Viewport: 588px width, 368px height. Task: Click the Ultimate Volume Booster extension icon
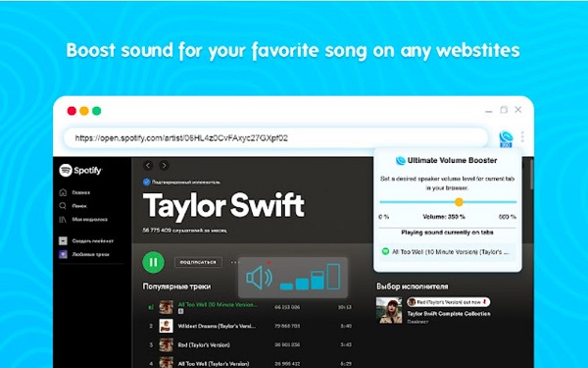[x=506, y=138]
